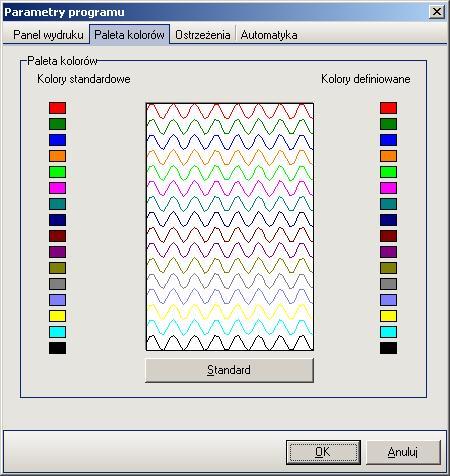Pick the dark green swatch under Kolory standardowe
This screenshot has width=450, height=476.
tap(58, 124)
